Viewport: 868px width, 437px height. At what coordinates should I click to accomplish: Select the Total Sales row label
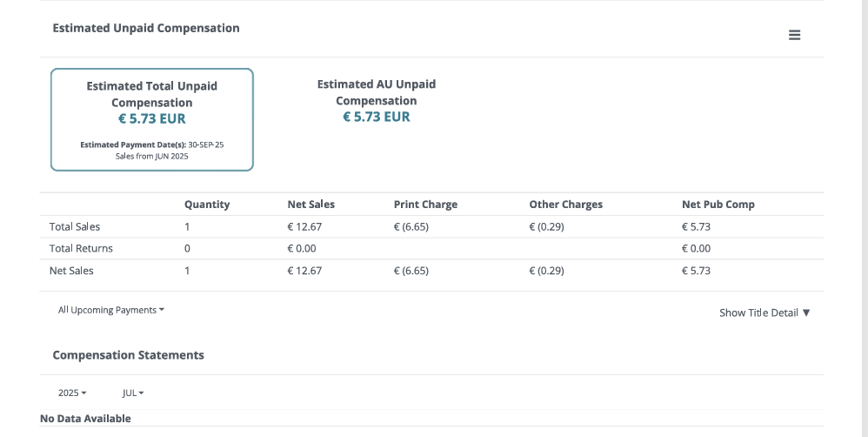click(75, 227)
